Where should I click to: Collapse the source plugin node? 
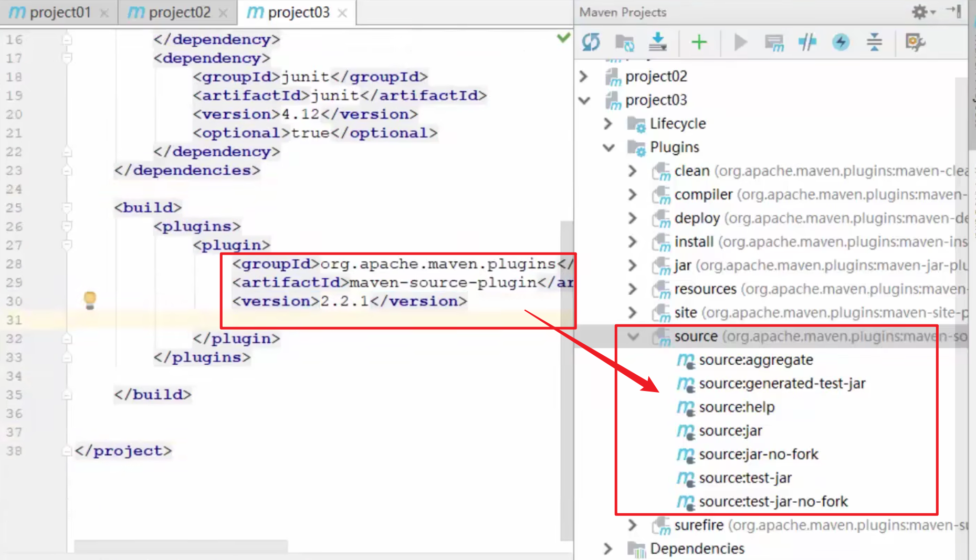[633, 336]
